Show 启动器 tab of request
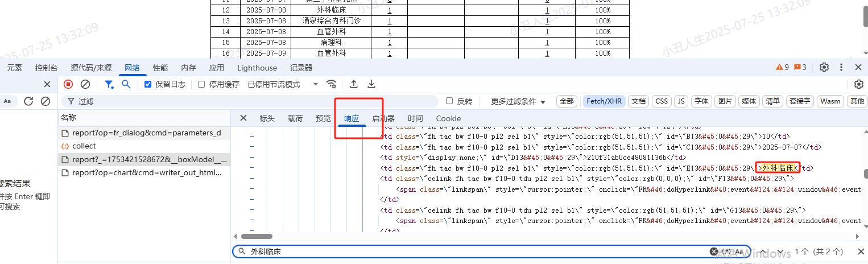This screenshot has height=264, width=868. 383,118
